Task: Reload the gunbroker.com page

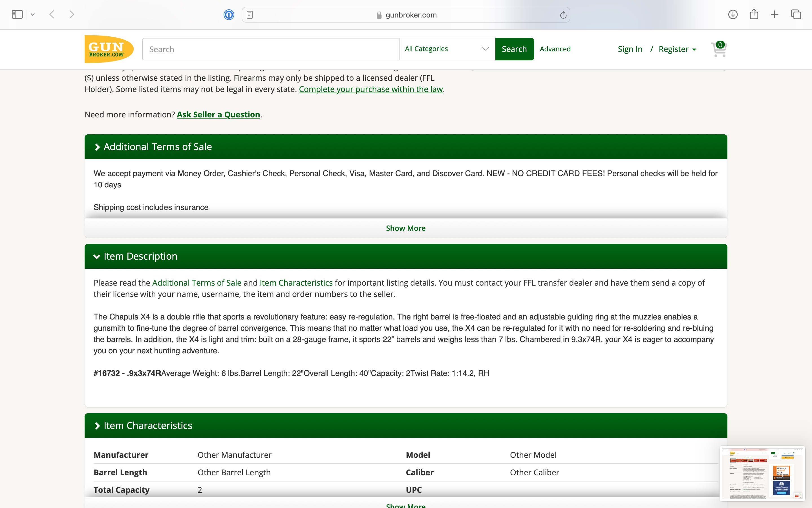Action: [x=563, y=15]
